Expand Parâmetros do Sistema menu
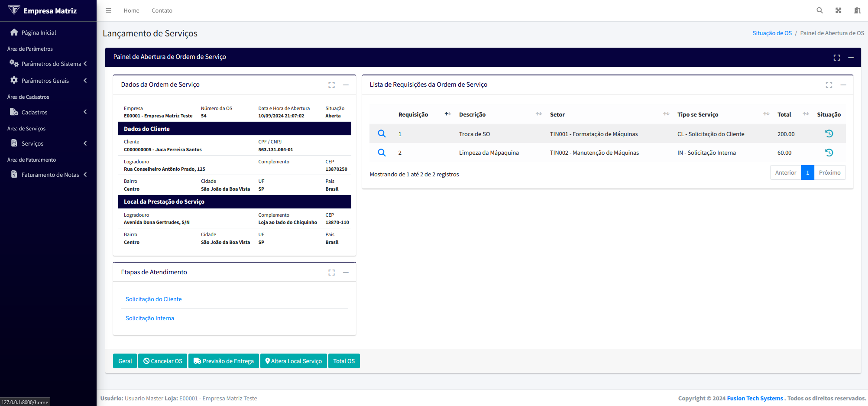 point(48,64)
